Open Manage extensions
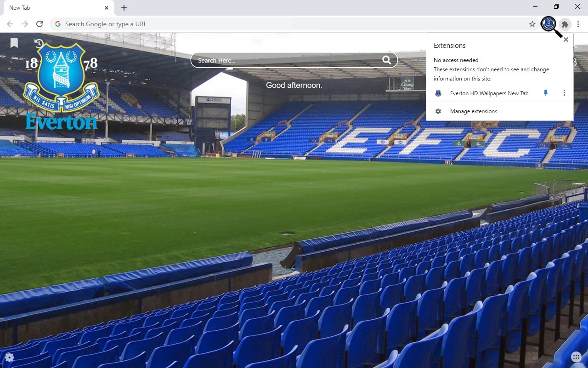This screenshot has height=368, width=588. point(473,111)
